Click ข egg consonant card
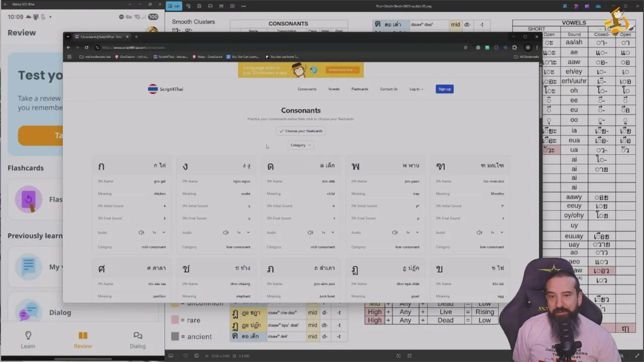 point(470,281)
